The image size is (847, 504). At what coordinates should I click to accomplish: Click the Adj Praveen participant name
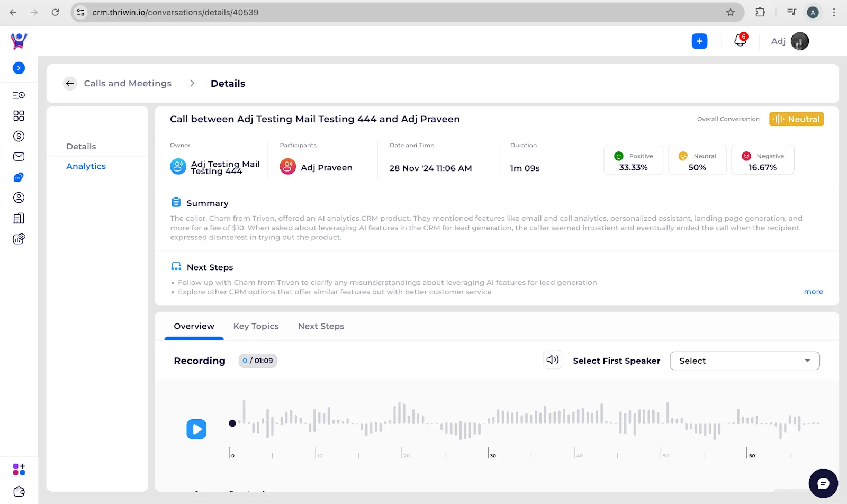pyautogui.click(x=327, y=168)
